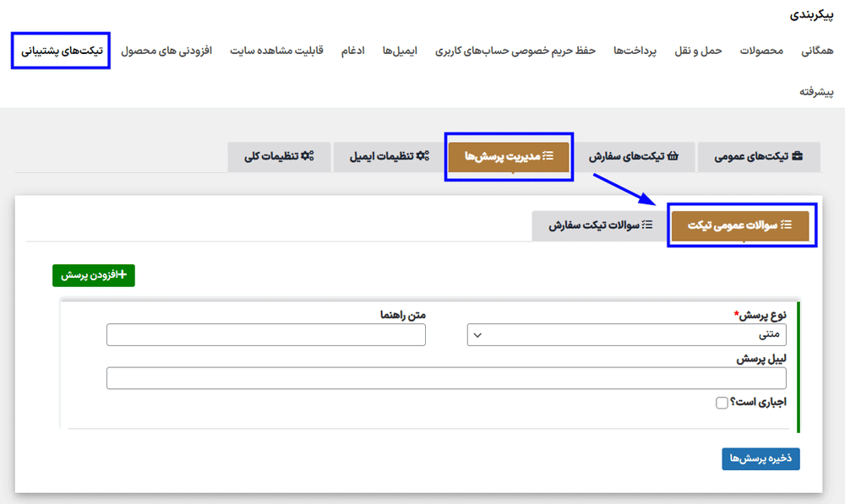
Task: Toggle the اجباری است؟ checkbox
Action: 722,403
